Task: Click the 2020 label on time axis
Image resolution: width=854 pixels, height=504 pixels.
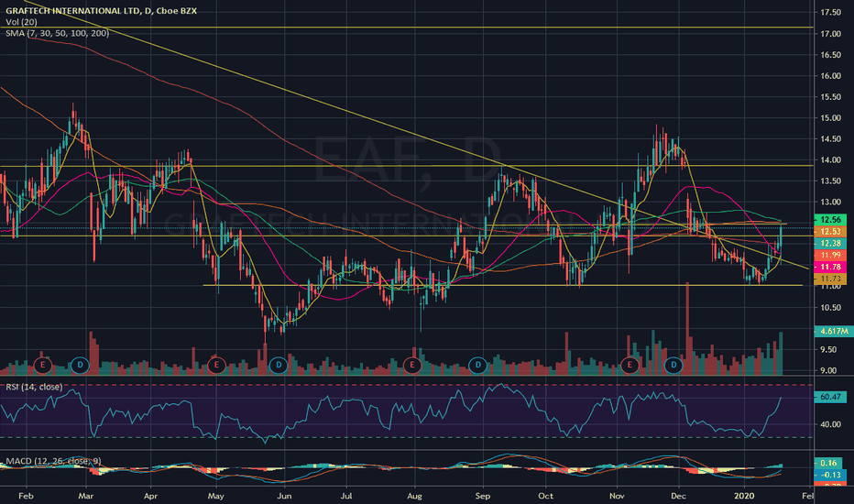Action: pyautogui.click(x=744, y=496)
